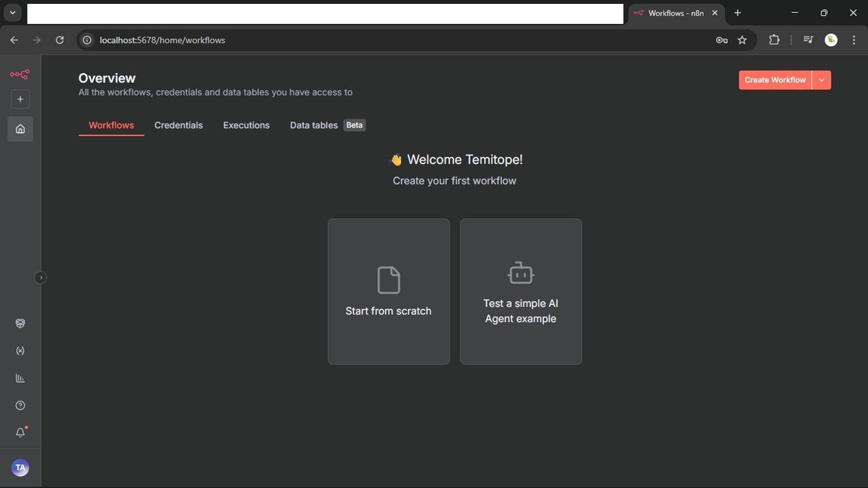
Task: Open the tab search dropdown arrow
Action: tap(13, 13)
